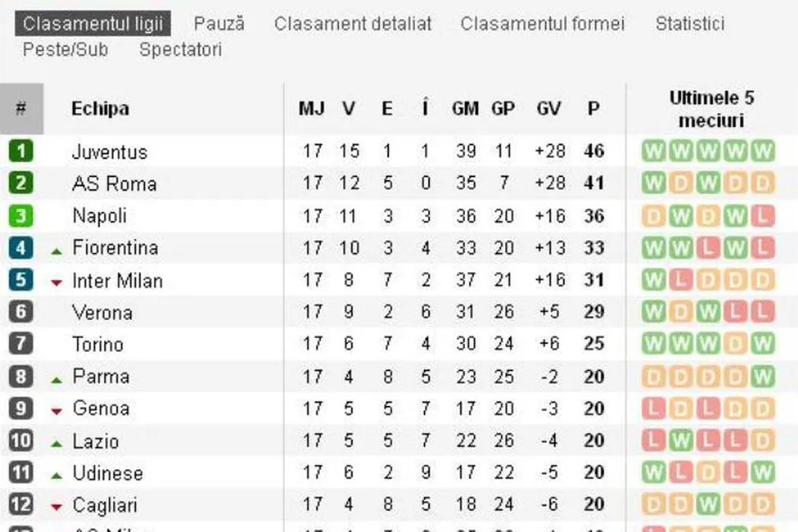Open the Peste/Sub tab
The height and width of the screenshot is (532, 798).
click(x=65, y=50)
